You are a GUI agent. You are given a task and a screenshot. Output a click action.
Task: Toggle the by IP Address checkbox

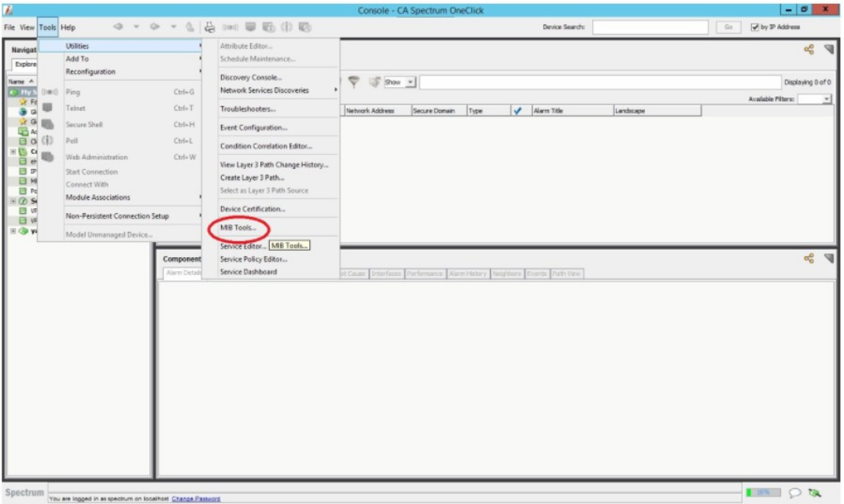pyautogui.click(x=754, y=27)
